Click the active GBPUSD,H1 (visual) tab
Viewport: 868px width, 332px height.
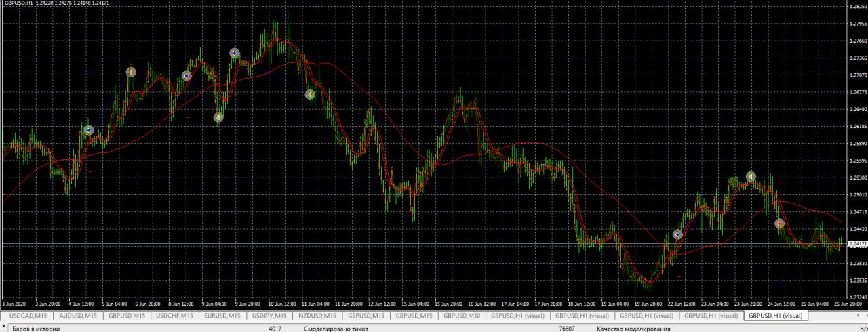tap(776, 316)
